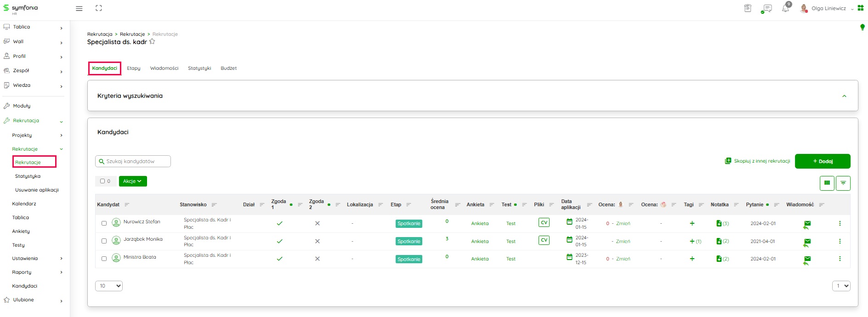Image resolution: width=868 pixels, height=317 pixels.
Task: Click the green Dodaj button
Action: [x=823, y=161]
